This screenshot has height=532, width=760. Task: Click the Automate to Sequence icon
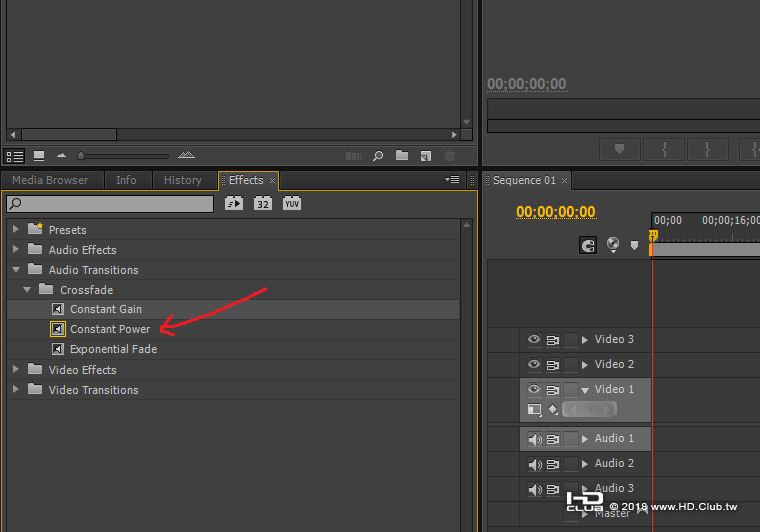[x=353, y=156]
